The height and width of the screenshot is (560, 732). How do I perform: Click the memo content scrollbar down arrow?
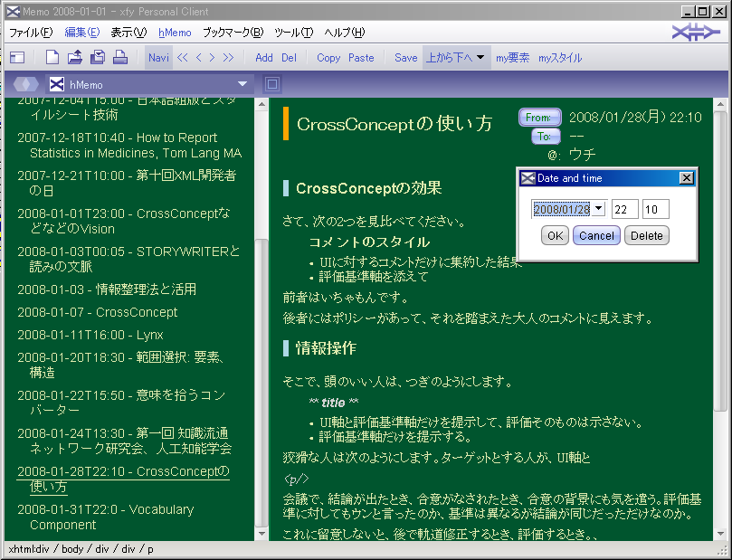click(x=720, y=534)
